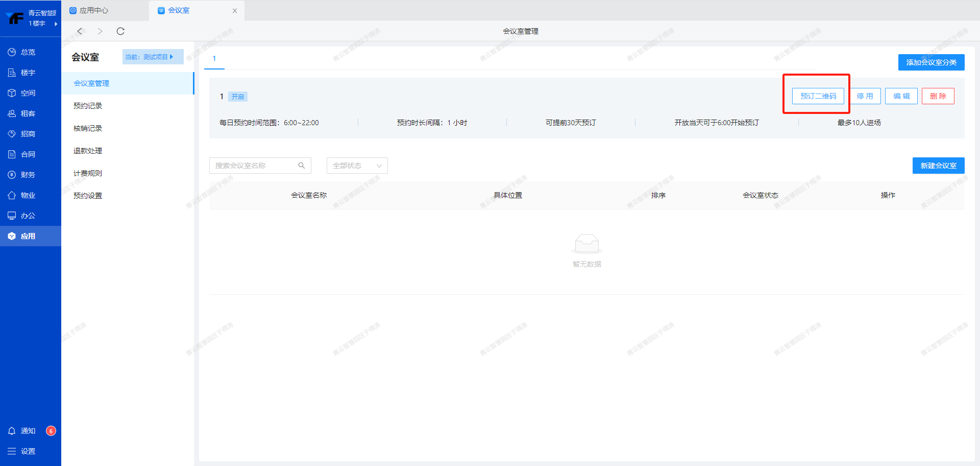
Task: Click the 停用 disable button
Action: coord(865,96)
